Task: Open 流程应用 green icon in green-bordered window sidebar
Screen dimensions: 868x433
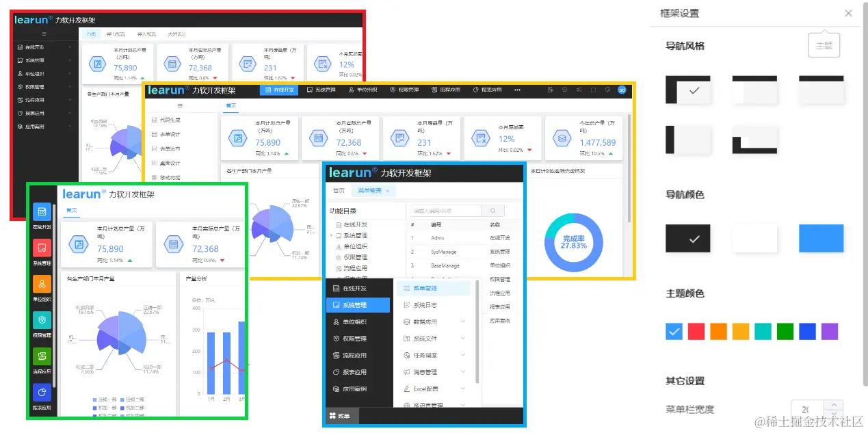Action: (x=42, y=356)
